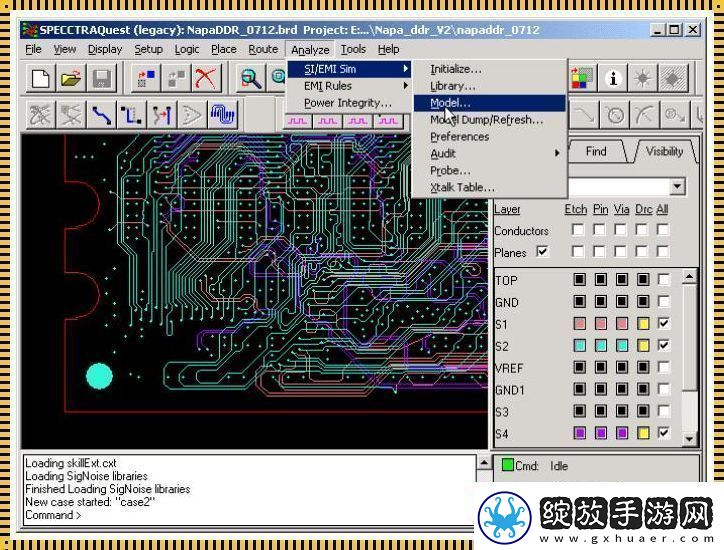Check the Conductors All checkbox
Screen dimensions: 724x550
663,230
